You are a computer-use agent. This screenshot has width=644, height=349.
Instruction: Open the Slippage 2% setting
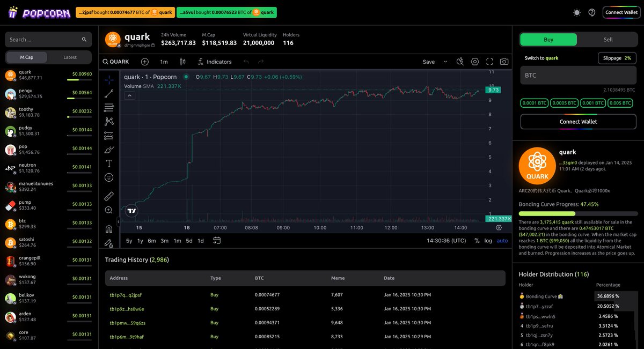pyautogui.click(x=617, y=58)
